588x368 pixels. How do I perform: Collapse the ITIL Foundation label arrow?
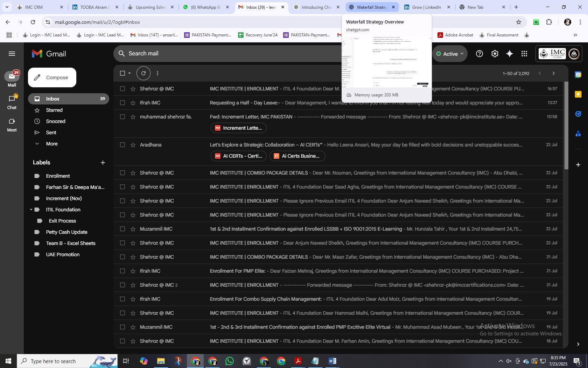(x=31, y=210)
